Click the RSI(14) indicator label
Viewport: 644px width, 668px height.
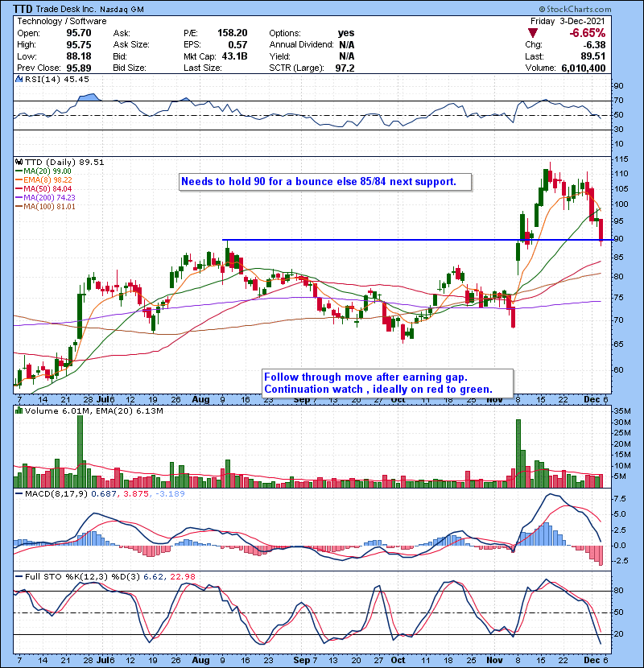(x=43, y=80)
